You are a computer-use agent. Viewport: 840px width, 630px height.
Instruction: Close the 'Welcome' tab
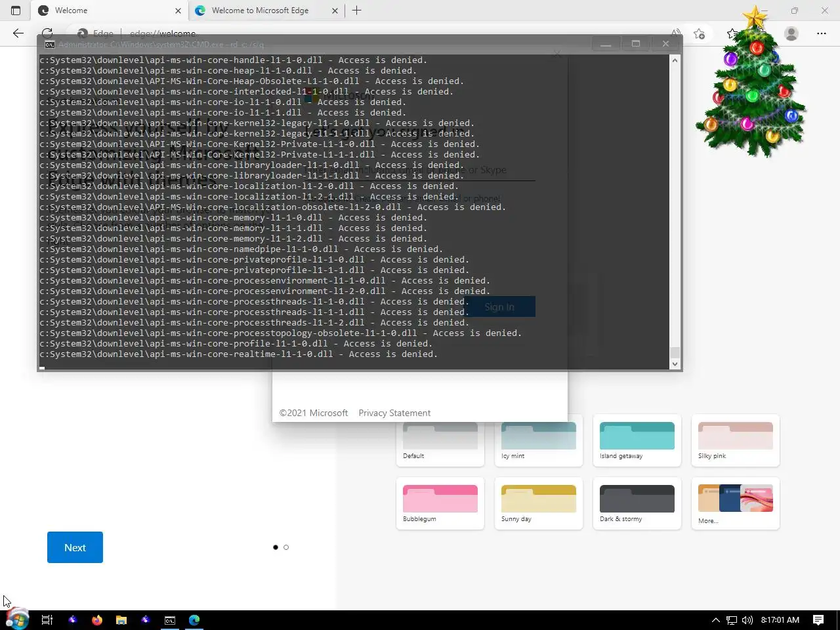pyautogui.click(x=178, y=10)
